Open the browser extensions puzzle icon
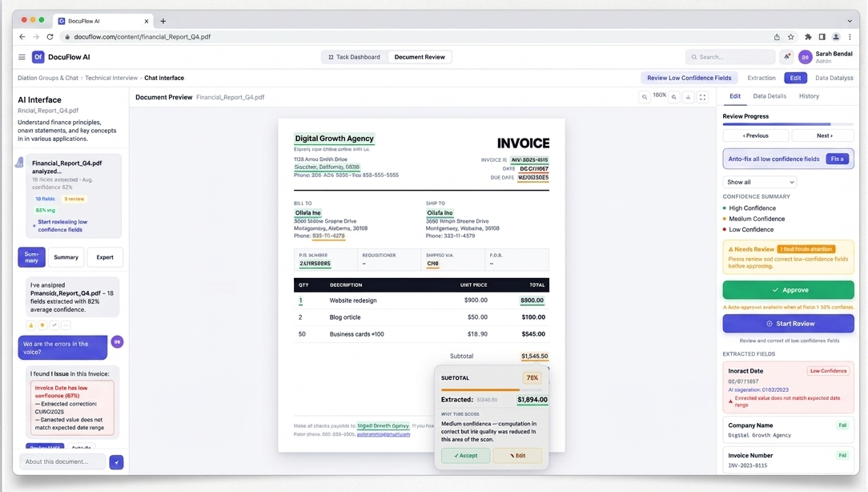This screenshot has height=492, width=868. [808, 37]
